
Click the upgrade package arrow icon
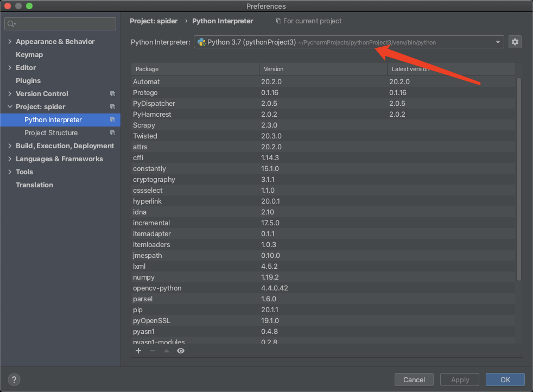point(167,351)
